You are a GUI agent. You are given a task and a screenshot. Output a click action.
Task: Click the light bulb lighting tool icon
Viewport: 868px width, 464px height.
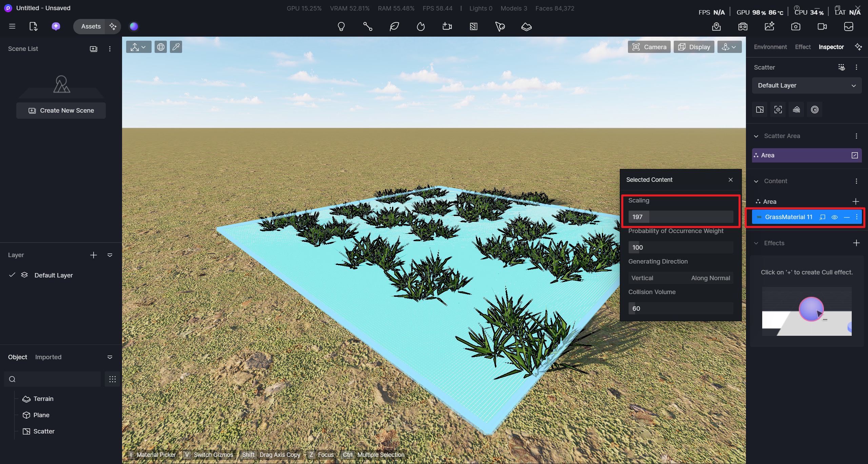[x=341, y=26]
